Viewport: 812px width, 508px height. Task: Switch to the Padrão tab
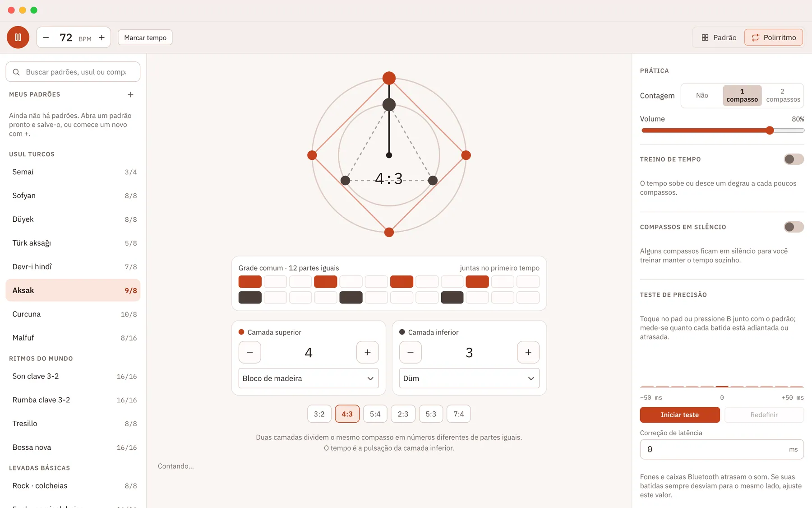719,37
